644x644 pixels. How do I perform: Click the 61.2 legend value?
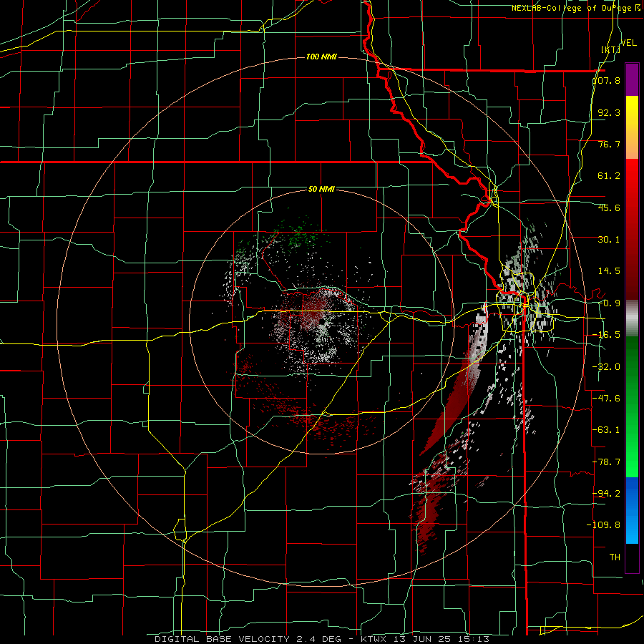tap(609, 176)
